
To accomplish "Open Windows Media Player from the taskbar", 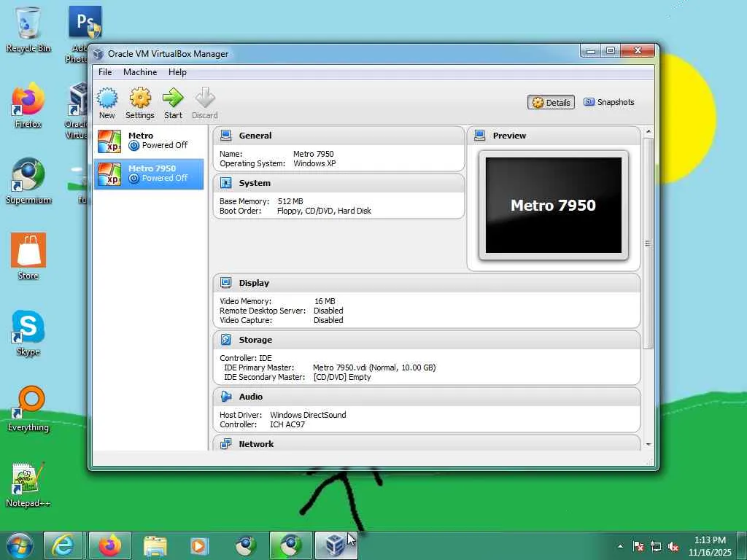I will (199, 545).
